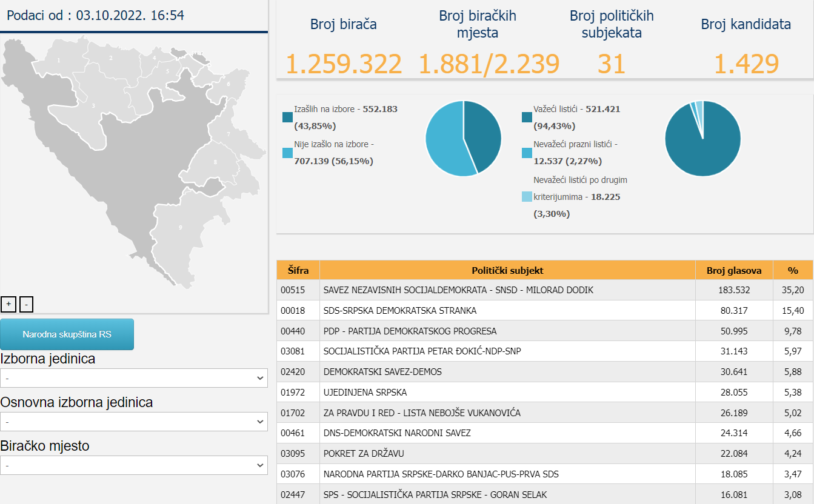
Task: Click the Izašlih na izbore legend swatch
Action: click(x=287, y=117)
